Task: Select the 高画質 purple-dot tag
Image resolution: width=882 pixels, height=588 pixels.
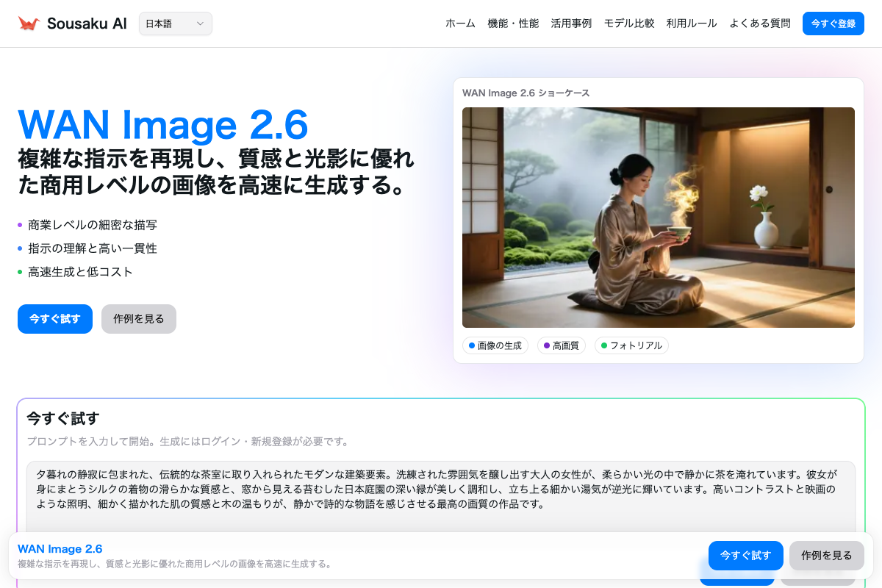Action: 561,345
